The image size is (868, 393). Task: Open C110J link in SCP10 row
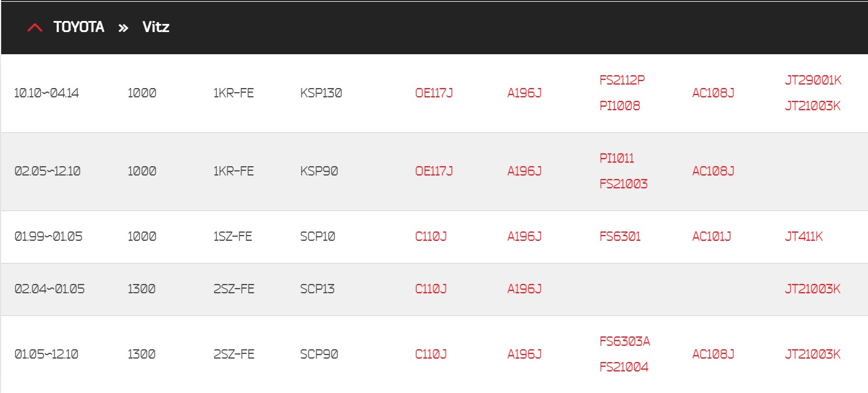pyautogui.click(x=431, y=237)
